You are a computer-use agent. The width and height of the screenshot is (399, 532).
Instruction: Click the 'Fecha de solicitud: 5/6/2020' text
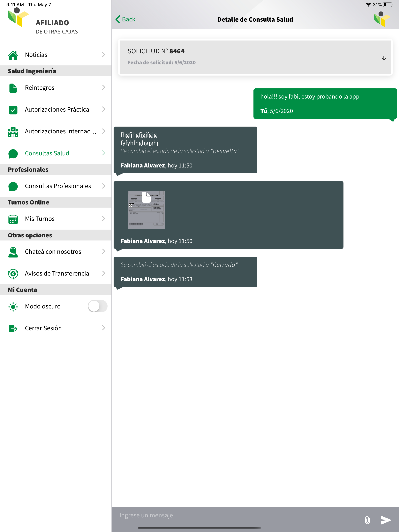162,63
